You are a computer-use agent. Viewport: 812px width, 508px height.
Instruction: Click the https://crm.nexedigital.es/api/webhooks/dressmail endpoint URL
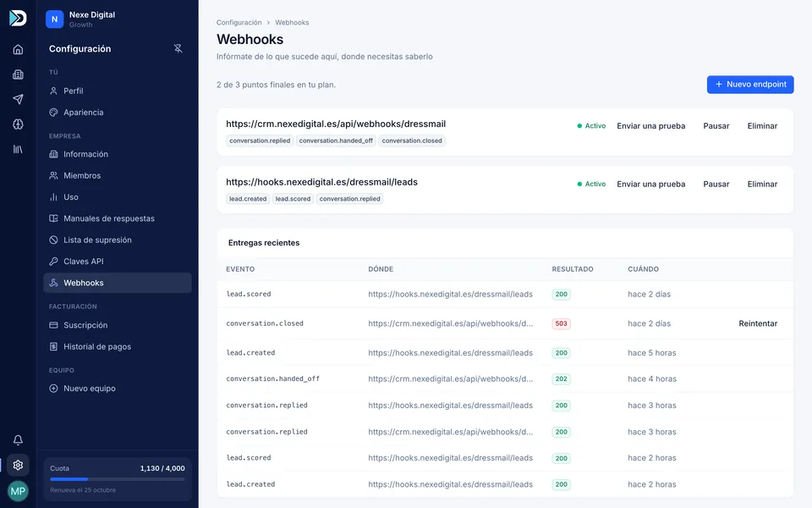click(336, 124)
